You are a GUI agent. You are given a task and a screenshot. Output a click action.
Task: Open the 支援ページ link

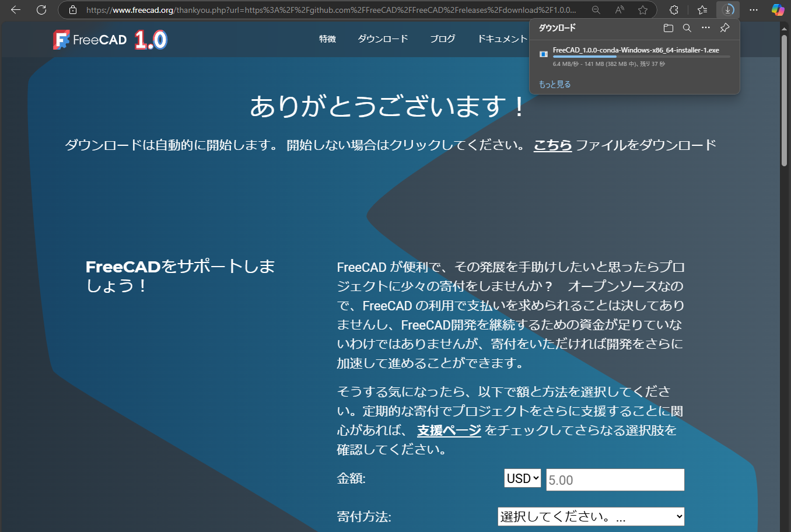point(449,430)
